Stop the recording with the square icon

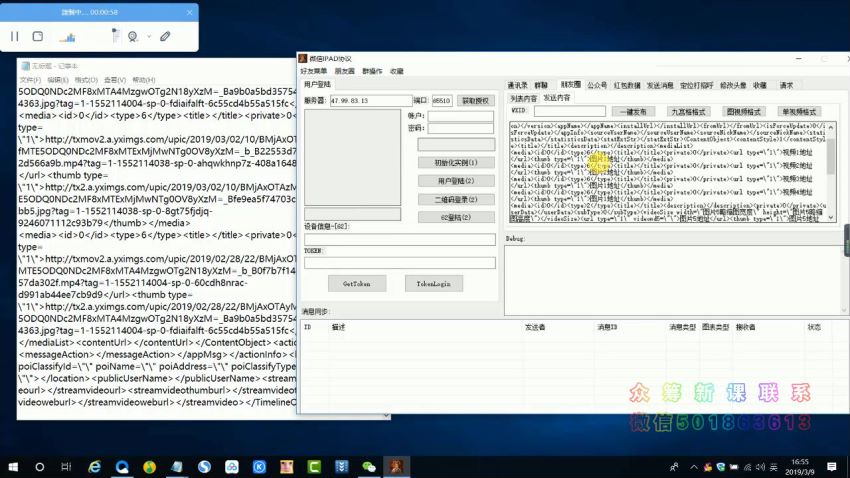tap(37, 36)
